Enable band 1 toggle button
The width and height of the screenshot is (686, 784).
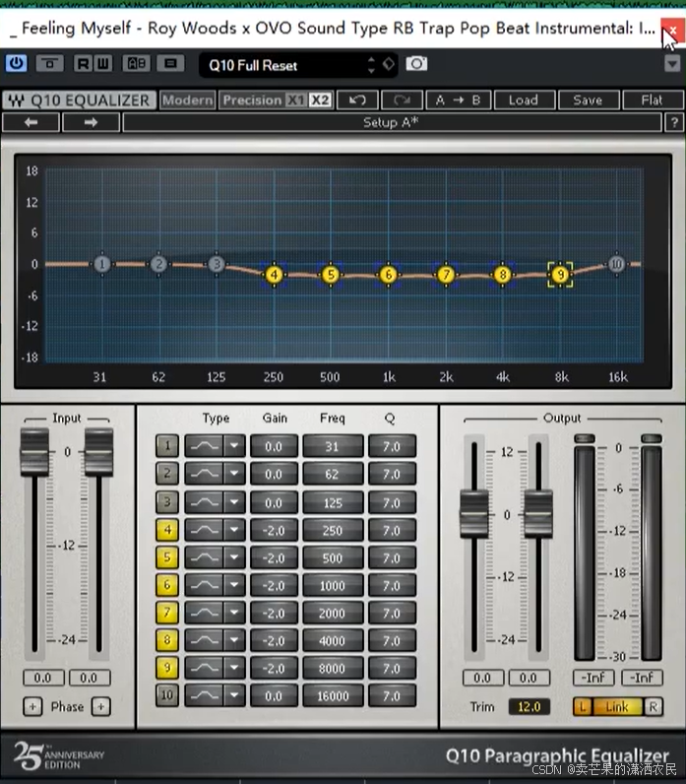pyautogui.click(x=167, y=445)
